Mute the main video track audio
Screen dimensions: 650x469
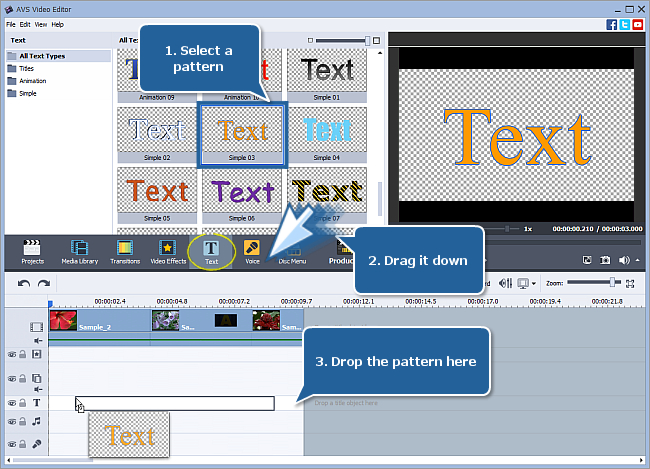coord(38,341)
